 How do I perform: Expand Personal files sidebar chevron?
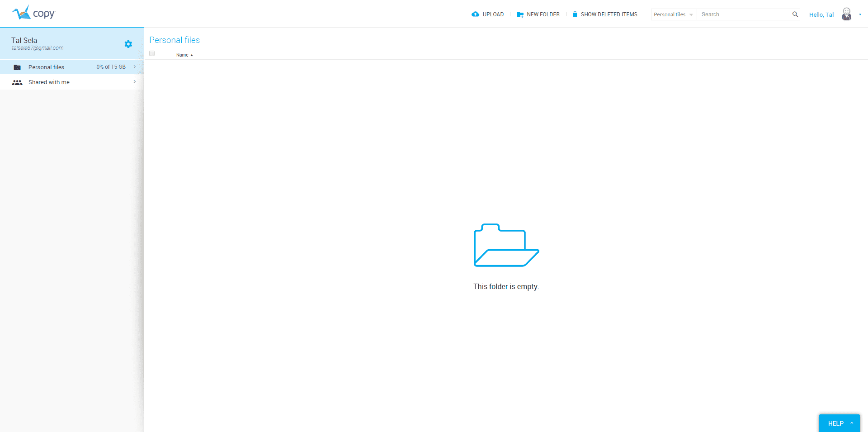click(135, 66)
